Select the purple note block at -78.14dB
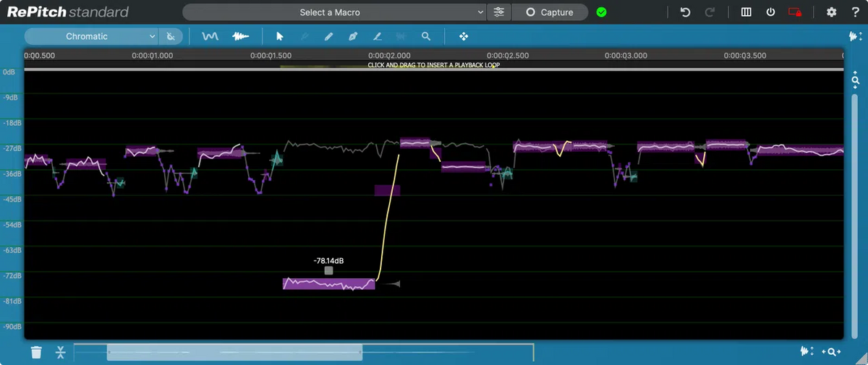The image size is (868, 365). [x=328, y=283]
